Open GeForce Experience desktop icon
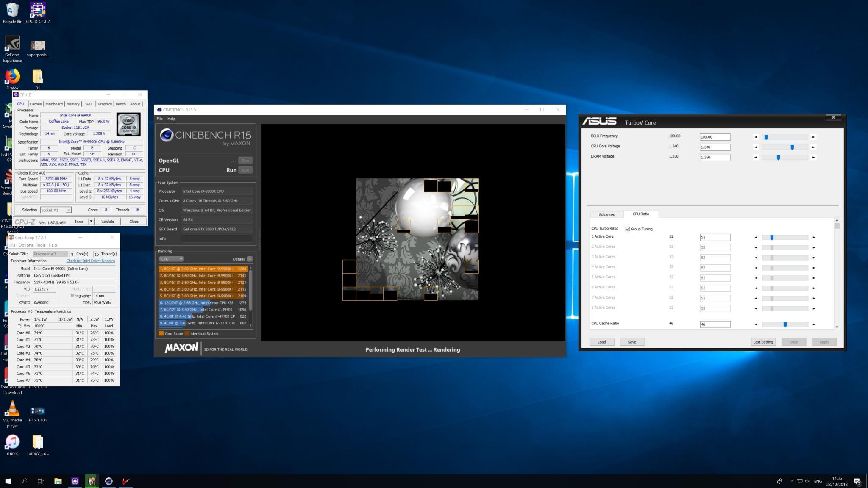868x488 pixels. pos(12,49)
